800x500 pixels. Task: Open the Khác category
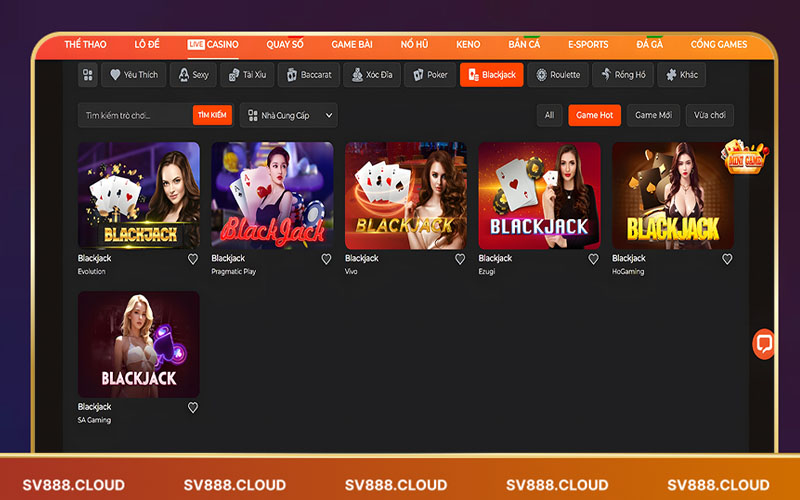pos(682,75)
